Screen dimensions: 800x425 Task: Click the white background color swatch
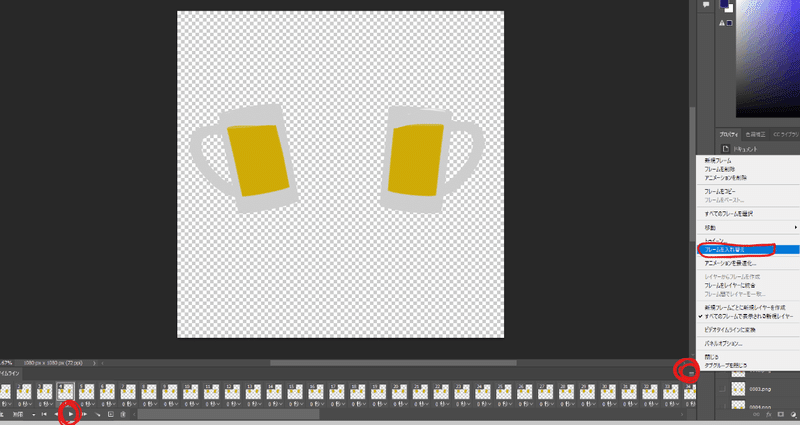(x=730, y=9)
